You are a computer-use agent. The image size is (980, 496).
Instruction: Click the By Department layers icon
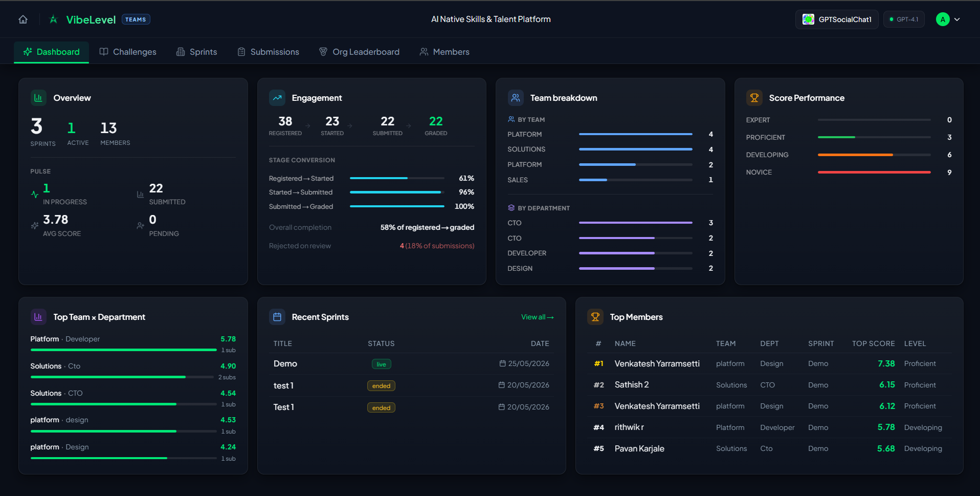511,208
